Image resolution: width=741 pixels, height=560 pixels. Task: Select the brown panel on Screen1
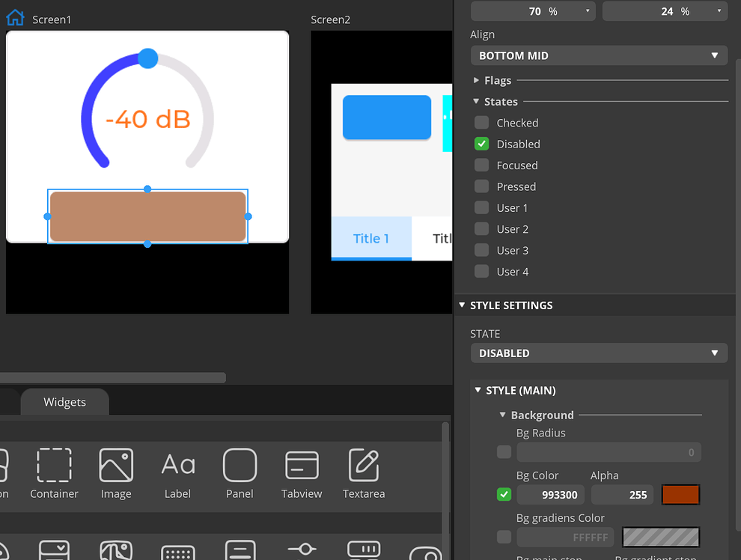147,216
